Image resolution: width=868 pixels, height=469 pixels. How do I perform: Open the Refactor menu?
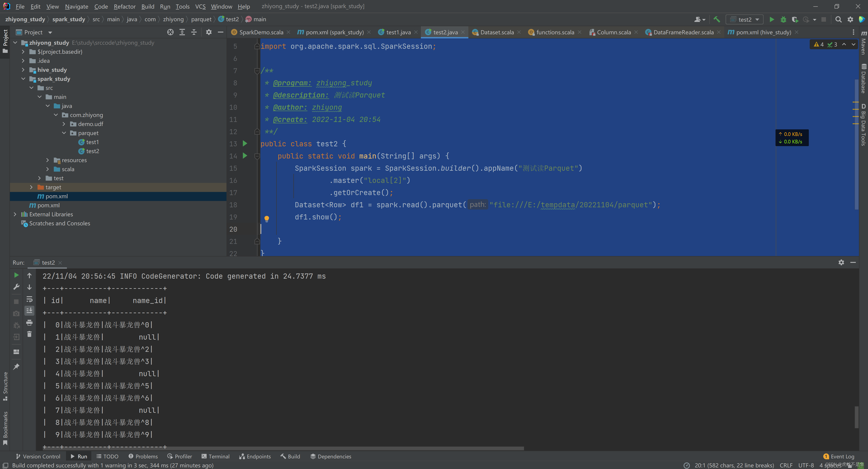click(x=124, y=6)
